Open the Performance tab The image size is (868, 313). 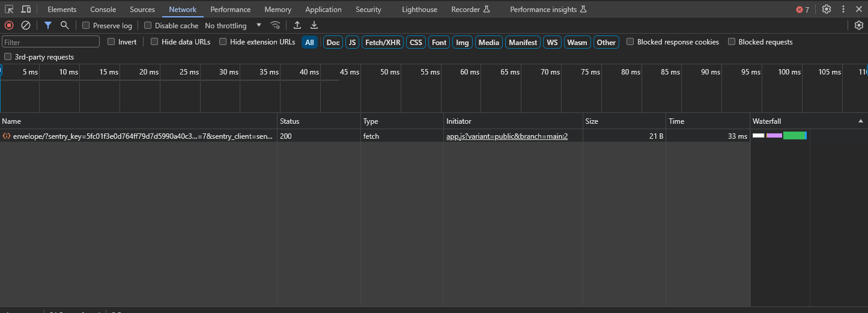231,10
